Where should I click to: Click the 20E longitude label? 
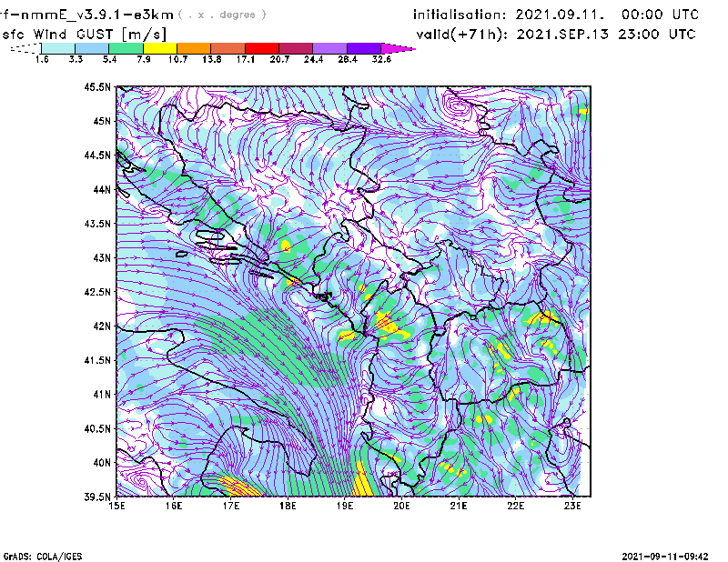pos(401,506)
